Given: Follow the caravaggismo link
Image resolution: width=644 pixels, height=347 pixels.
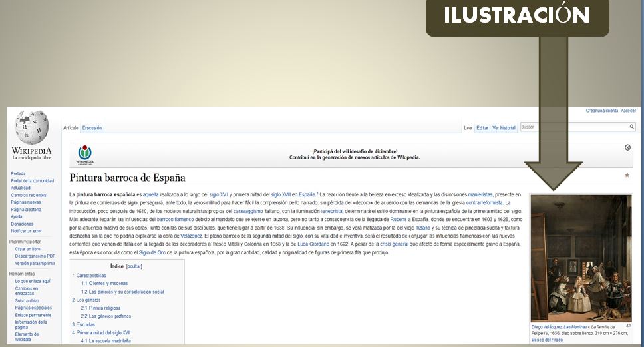Looking at the screenshot, I should coord(248,211).
